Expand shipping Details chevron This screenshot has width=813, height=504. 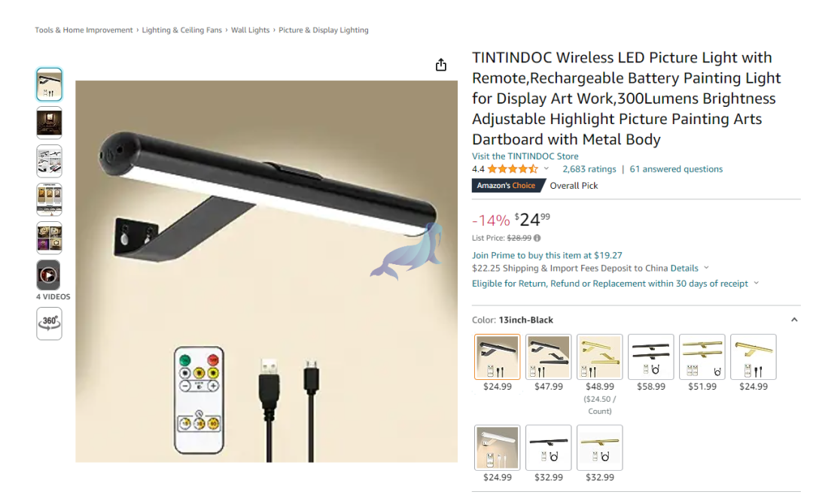pos(706,268)
